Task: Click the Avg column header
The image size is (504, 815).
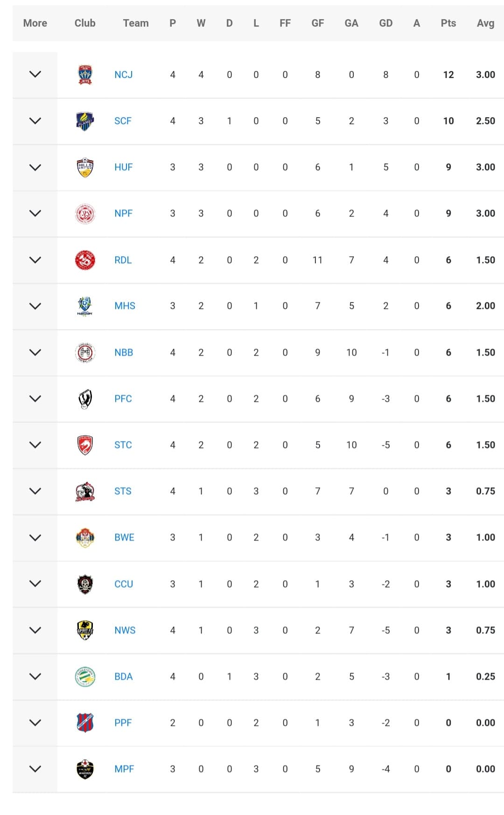Action: pyautogui.click(x=485, y=23)
